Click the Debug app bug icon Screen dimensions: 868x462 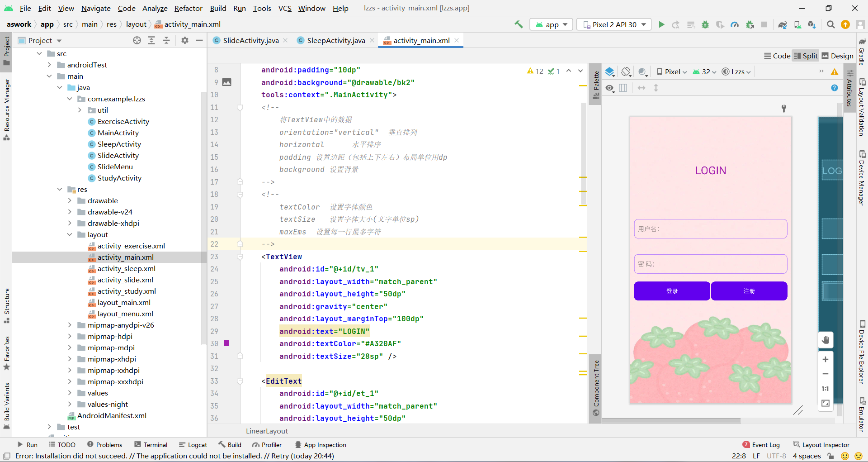tap(705, 24)
